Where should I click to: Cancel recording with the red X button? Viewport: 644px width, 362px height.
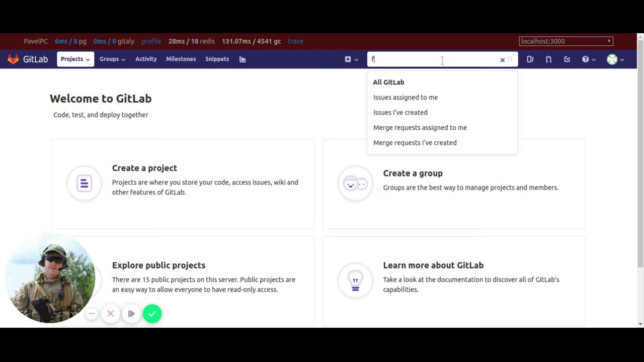coord(111,314)
